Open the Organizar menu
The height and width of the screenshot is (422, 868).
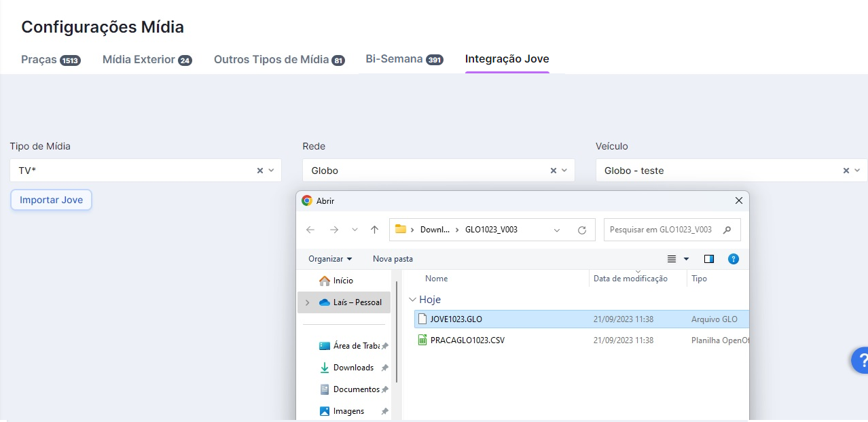(330, 259)
